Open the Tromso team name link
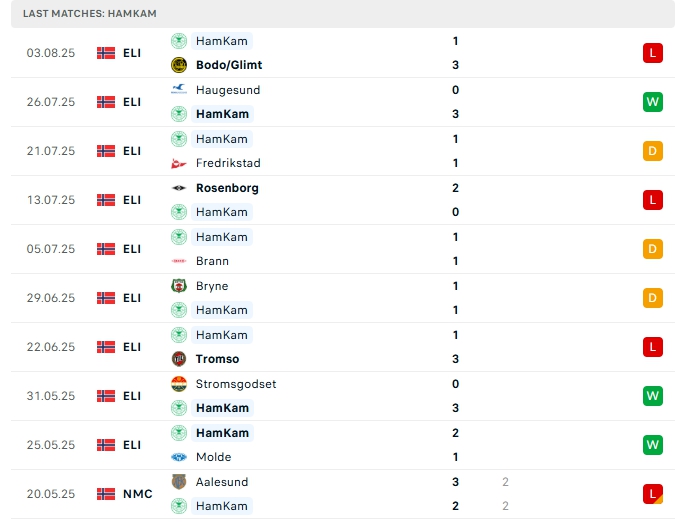The image size is (684, 522). [217, 359]
